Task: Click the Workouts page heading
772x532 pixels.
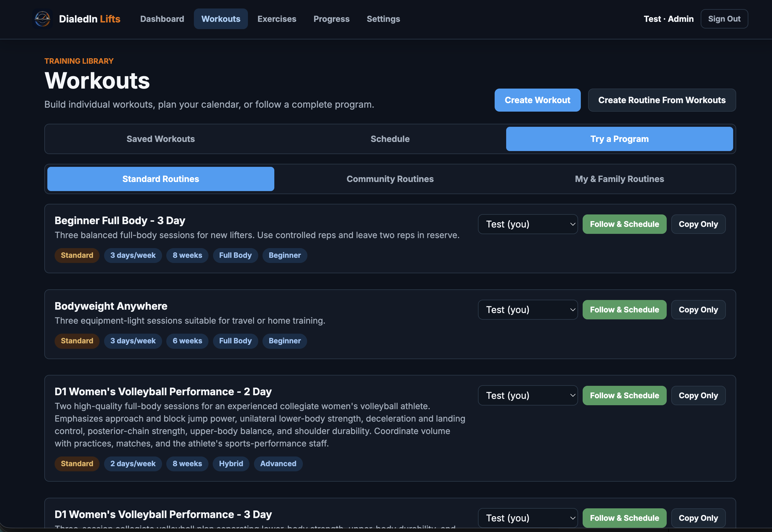Action: (x=97, y=81)
